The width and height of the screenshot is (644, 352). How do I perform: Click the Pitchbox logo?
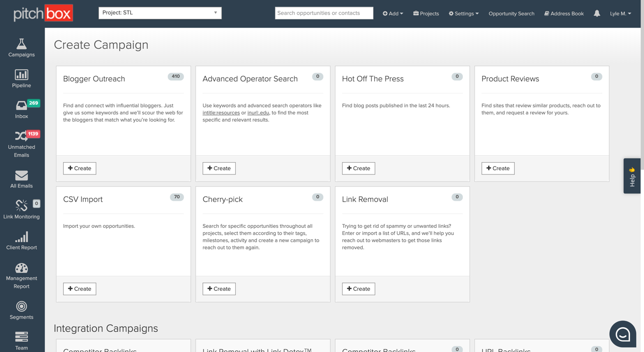click(43, 13)
